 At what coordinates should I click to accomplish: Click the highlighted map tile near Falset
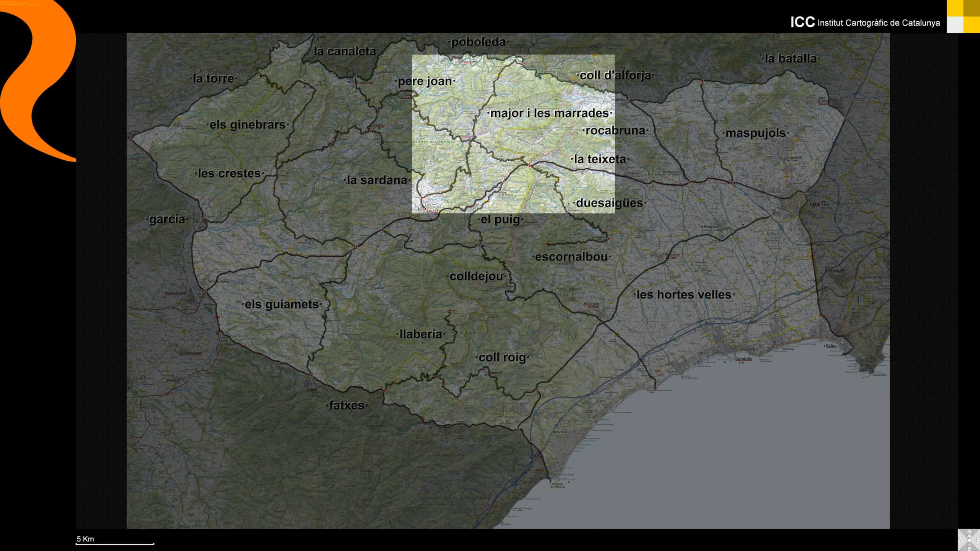pos(513,134)
